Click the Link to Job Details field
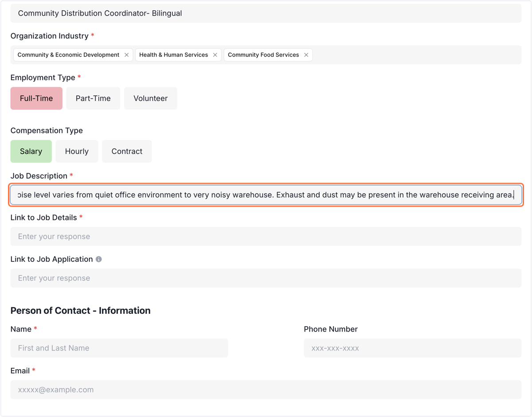 point(266,237)
